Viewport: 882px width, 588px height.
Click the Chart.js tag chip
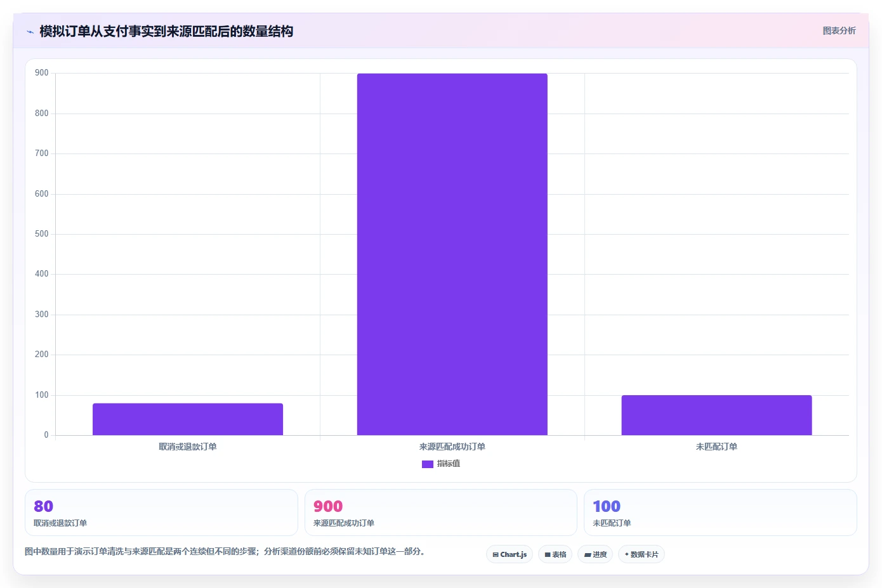[x=510, y=554]
